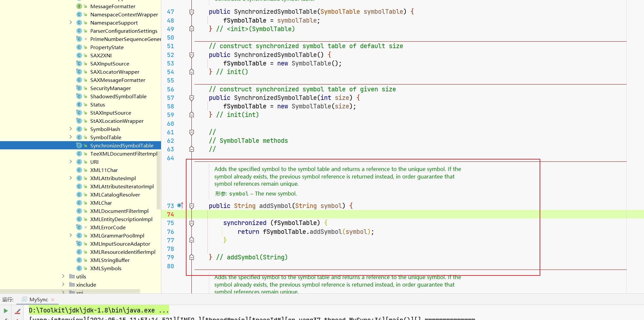Click the SynchronizedSymbolTable class icon

pyautogui.click(x=79, y=145)
